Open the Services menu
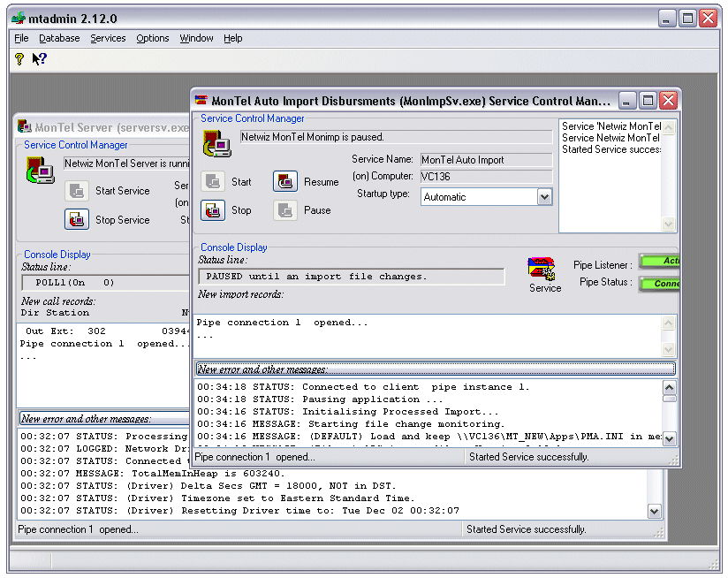This screenshot has width=728, height=578. pyautogui.click(x=108, y=38)
